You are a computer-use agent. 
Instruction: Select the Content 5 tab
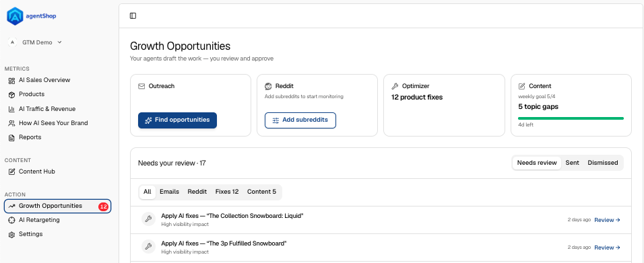click(x=261, y=192)
